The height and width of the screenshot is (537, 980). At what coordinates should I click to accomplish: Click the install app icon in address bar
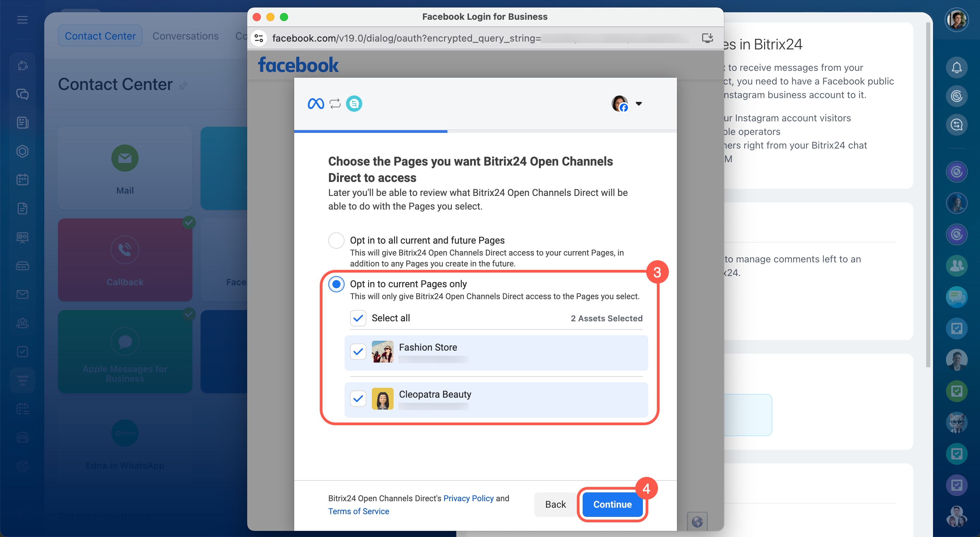(707, 38)
